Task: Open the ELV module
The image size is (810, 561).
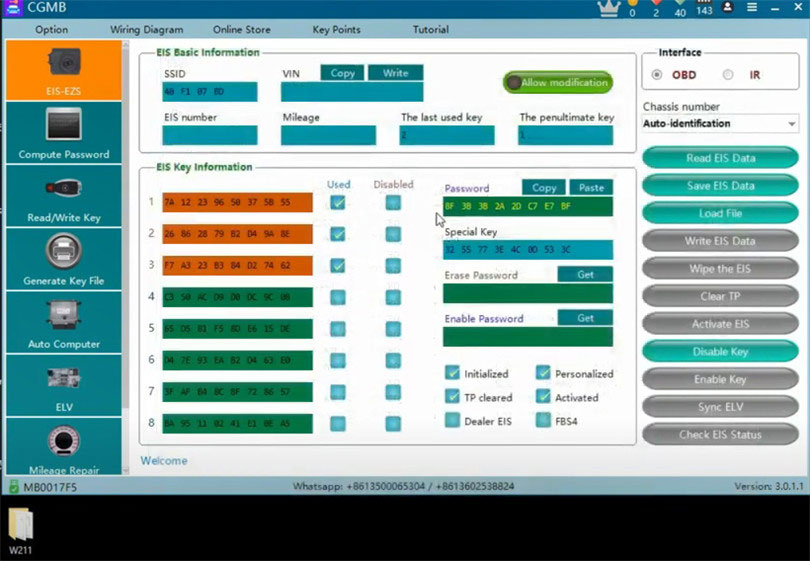Action: pos(64,385)
